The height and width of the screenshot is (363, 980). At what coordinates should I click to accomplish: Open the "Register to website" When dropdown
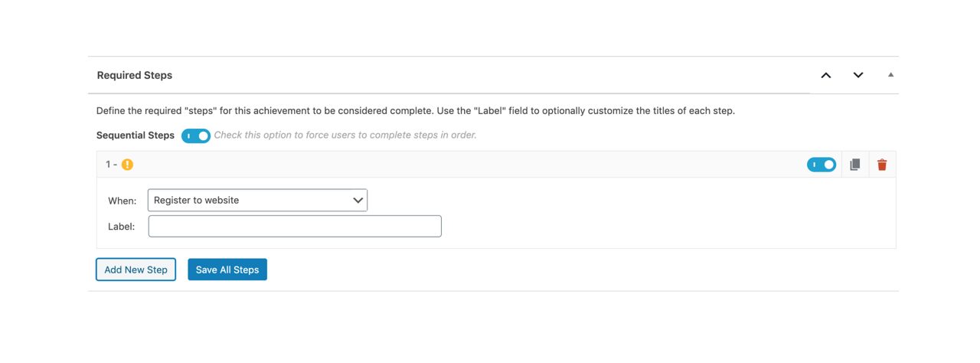[x=257, y=200]
